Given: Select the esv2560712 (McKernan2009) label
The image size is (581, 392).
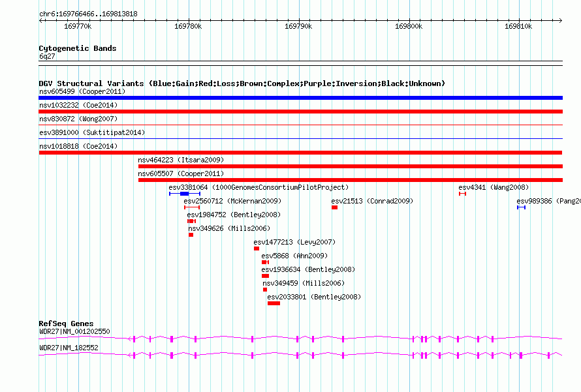Looking at the screenshot, I should 232,201.
